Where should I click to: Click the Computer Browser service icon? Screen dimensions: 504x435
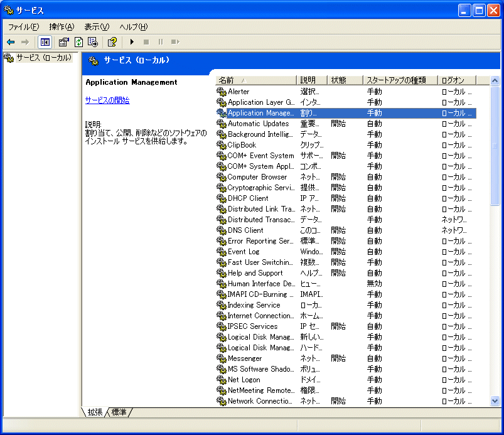tap(222, 177)
